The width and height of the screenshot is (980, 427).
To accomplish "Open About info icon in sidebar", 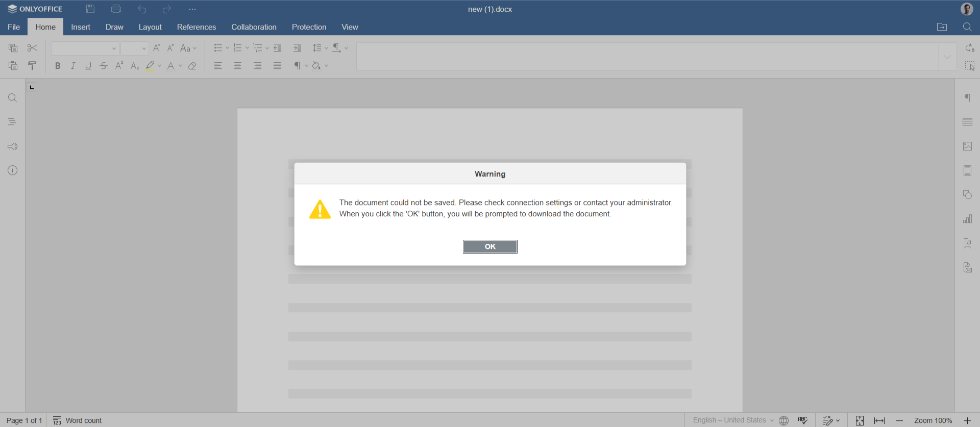I will (13, 170).
